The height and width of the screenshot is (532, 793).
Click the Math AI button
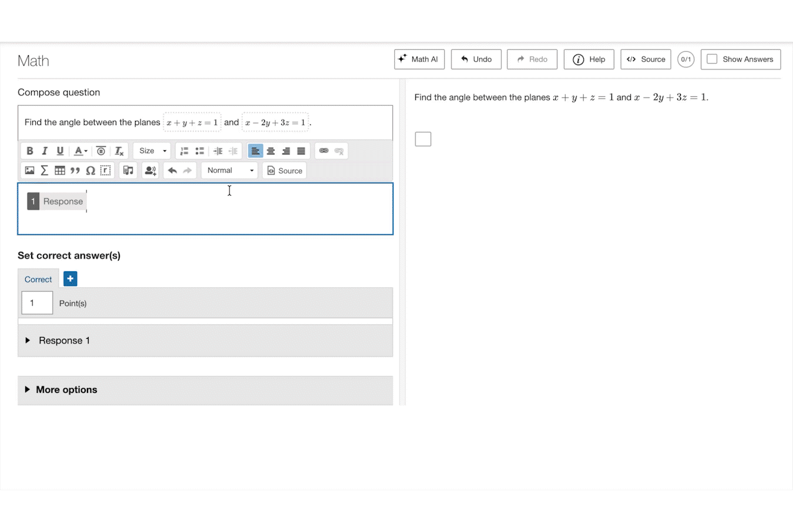pyautogui.click(x=419, y=59)
